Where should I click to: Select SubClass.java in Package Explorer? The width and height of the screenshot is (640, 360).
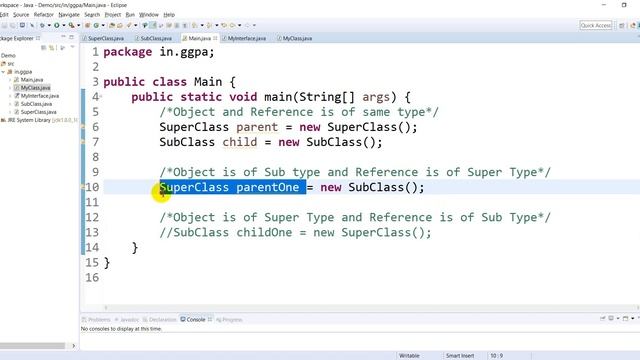[36, 104]
